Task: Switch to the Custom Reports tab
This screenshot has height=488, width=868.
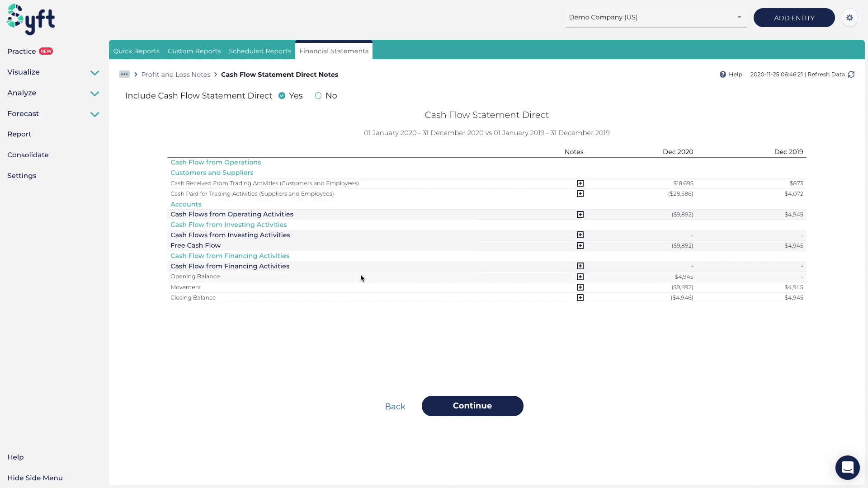Action: (x=194, y=50)
